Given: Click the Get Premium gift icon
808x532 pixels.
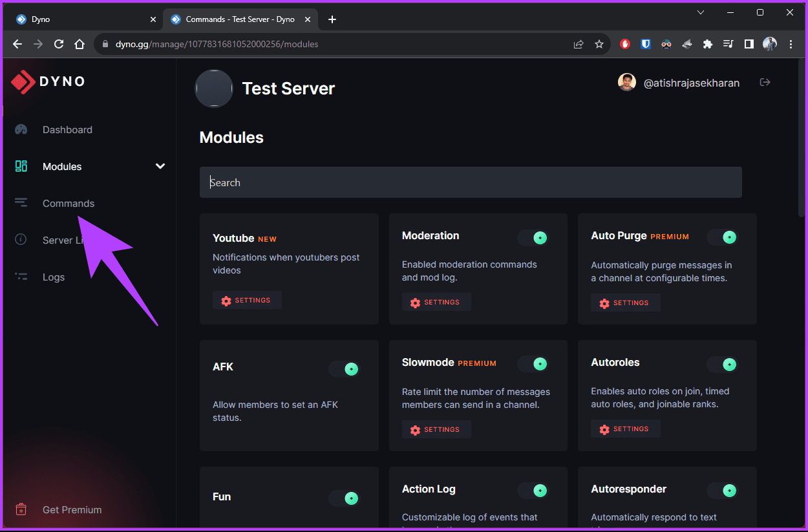Looking at the screenshot, I should tap(21, 509).
